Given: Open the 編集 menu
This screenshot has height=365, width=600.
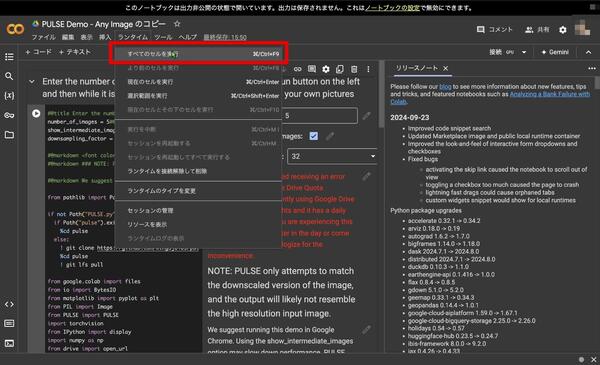Looking at the screenshot, I should click(x=68, y=37).
